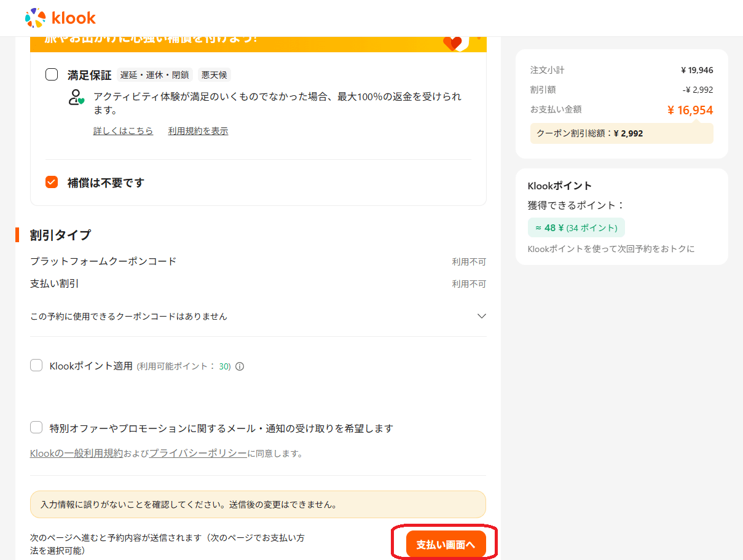This screenshot has height=560, width=743.
Task: Open the 詳しくはこちら link
Action: (x=123, y=131)
